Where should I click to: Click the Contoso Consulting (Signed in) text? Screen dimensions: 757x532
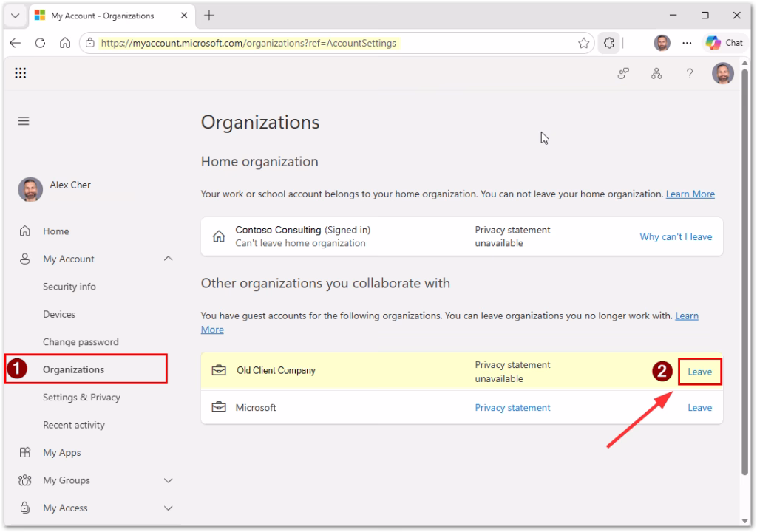click(x=302, y=230)
